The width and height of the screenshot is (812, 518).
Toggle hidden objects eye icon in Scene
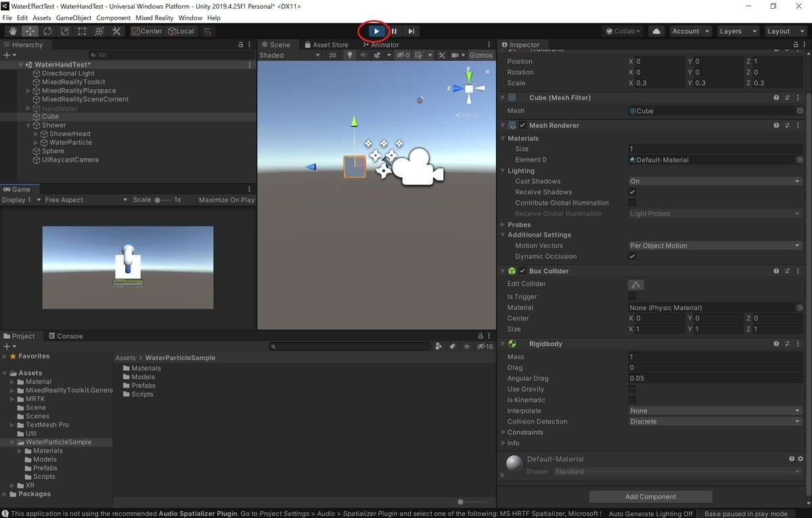pos(403,55)
